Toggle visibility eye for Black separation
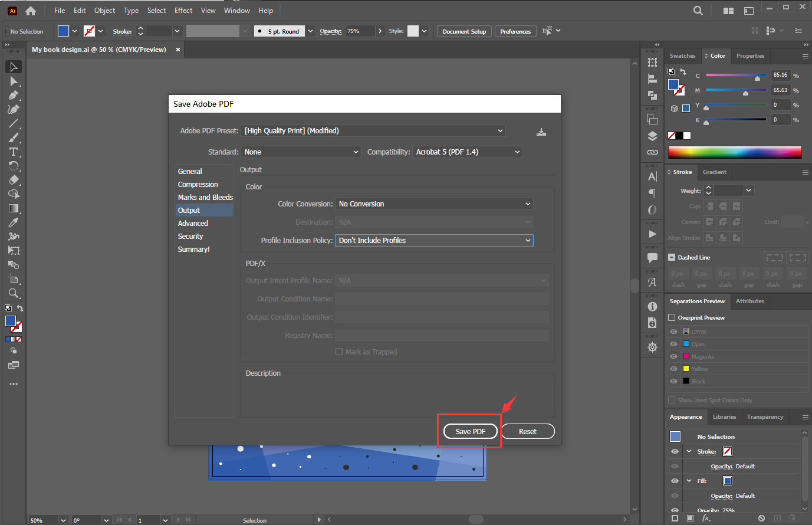Image resolution: width=812 pixels, height=525 pixels. point(674,381)
